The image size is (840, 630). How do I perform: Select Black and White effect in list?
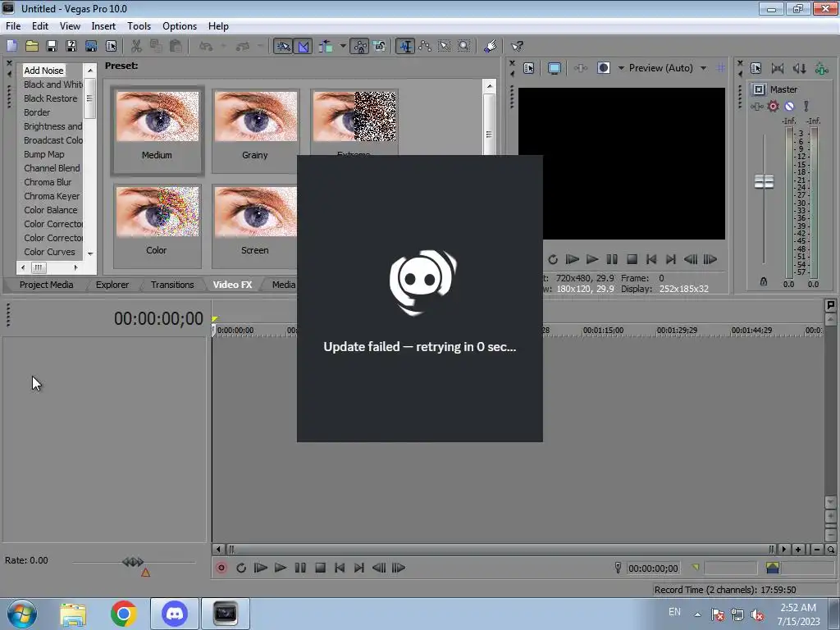(52, 84)
